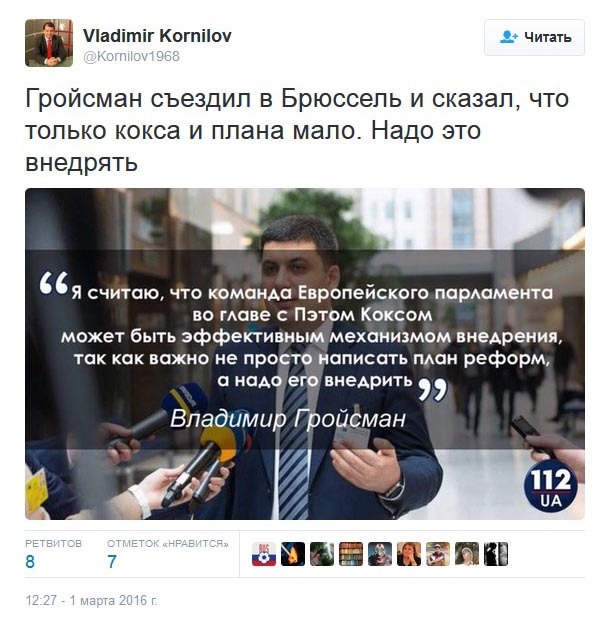View the likes count 7
612x618 pixels.
[112, 562]
